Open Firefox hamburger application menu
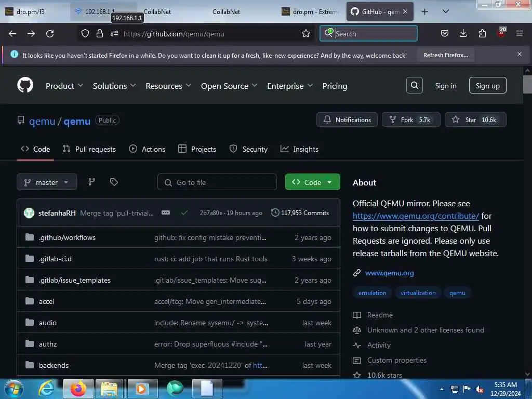Viewport: 532px width, 399px height. pos(520,33)
